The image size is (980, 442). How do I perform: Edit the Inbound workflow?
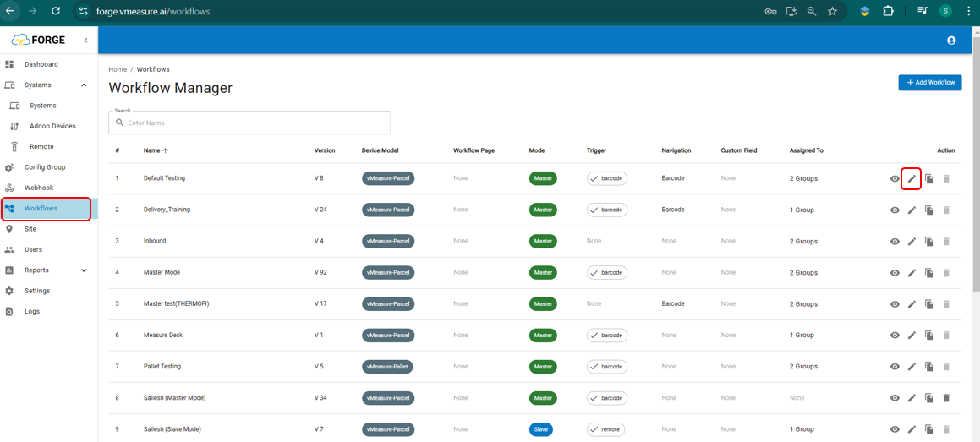click(x=912, y=242)
